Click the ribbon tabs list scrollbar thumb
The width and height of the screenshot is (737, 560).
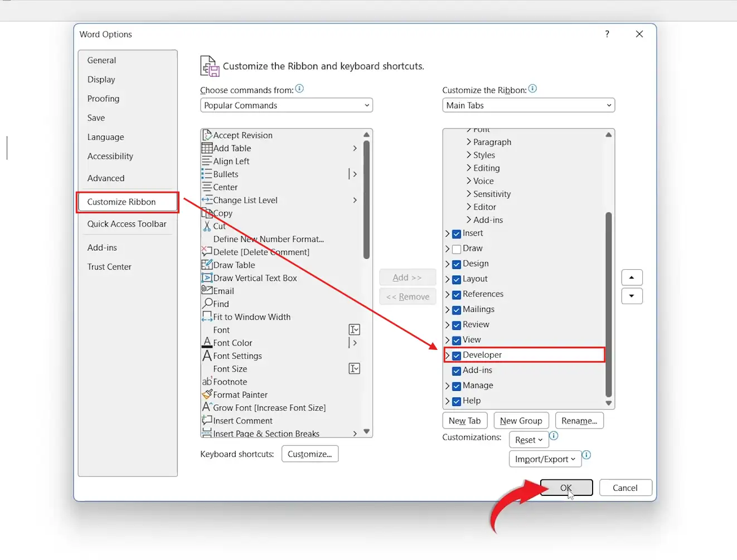609,304
